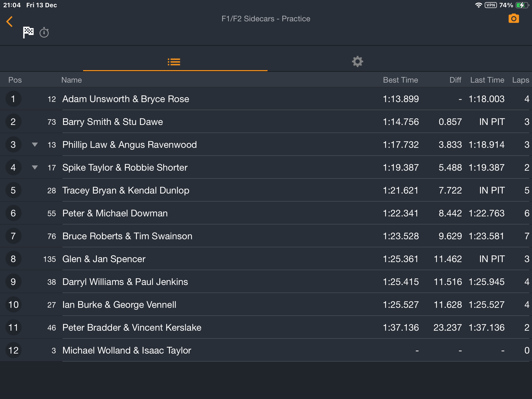Tap IN PIT status for Glen Spencer
The height and width of the screenshot is (399, 532).
pyautogui.click(x=492, y=259)
